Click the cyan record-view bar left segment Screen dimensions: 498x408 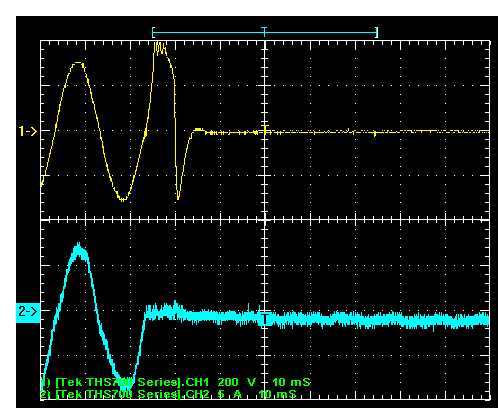(x=209, y=33)
